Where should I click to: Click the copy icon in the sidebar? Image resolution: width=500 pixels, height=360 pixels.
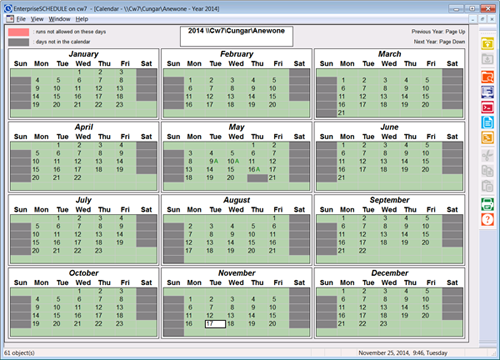(x=487, y=171)
